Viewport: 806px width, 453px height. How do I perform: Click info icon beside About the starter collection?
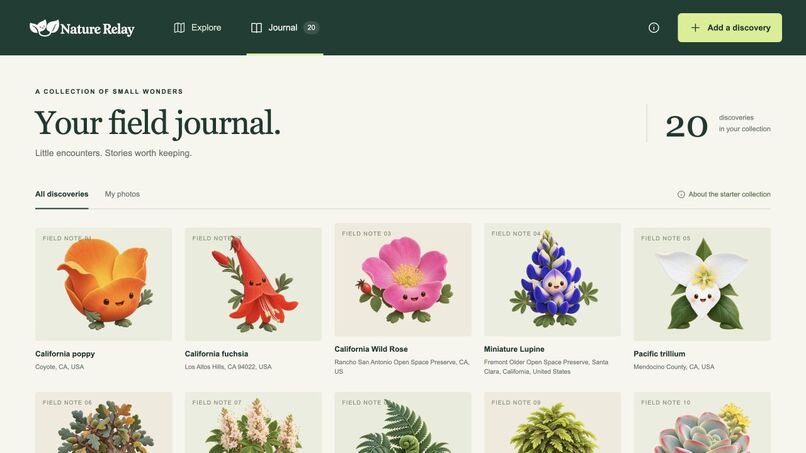pyautogui.click(x=681, y=194)
